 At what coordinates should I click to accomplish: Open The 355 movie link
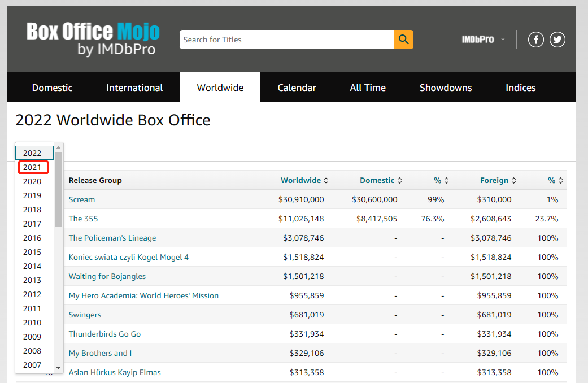(x=83, y=219)
